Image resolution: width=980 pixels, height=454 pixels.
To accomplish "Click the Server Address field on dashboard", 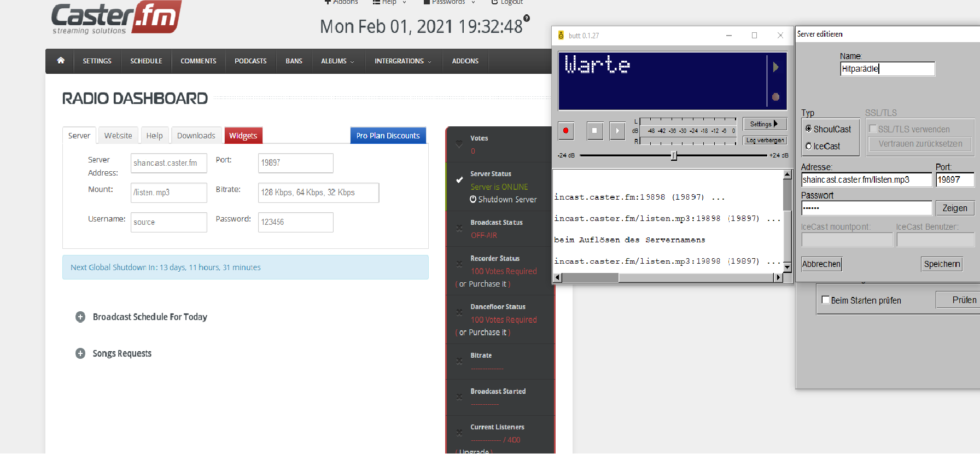I will [169, 163].
